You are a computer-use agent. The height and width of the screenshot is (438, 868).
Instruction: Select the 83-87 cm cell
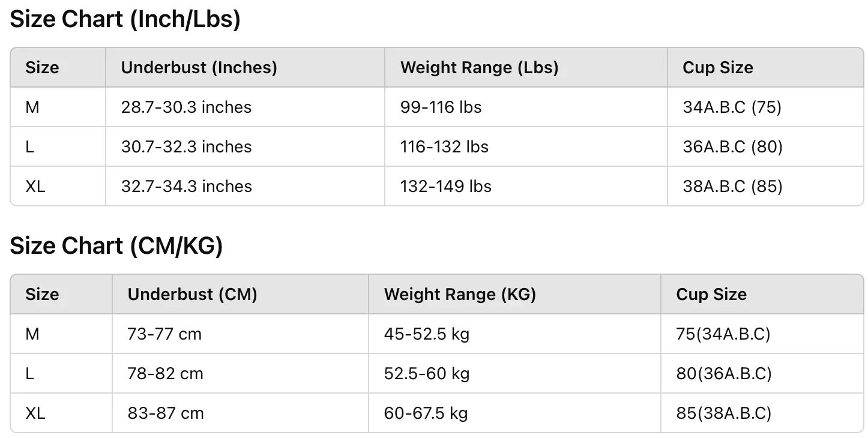click(166, 413)
